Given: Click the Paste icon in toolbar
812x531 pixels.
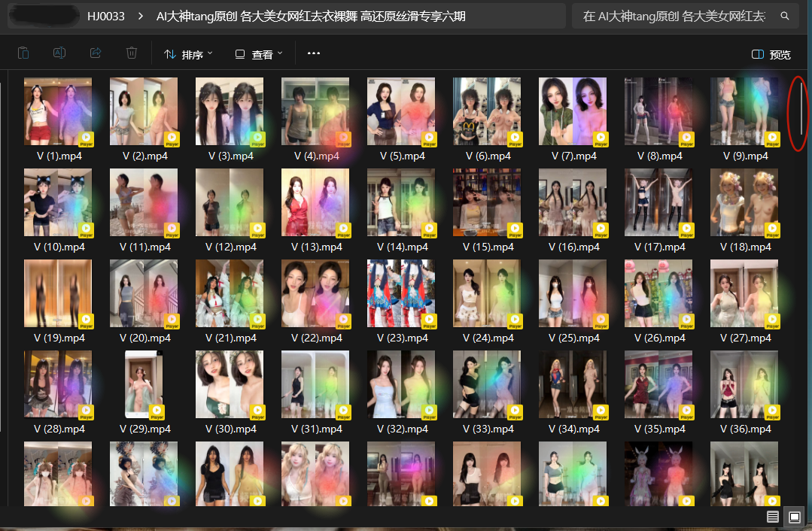Looking at the screenshot, I should click(23, 53).
